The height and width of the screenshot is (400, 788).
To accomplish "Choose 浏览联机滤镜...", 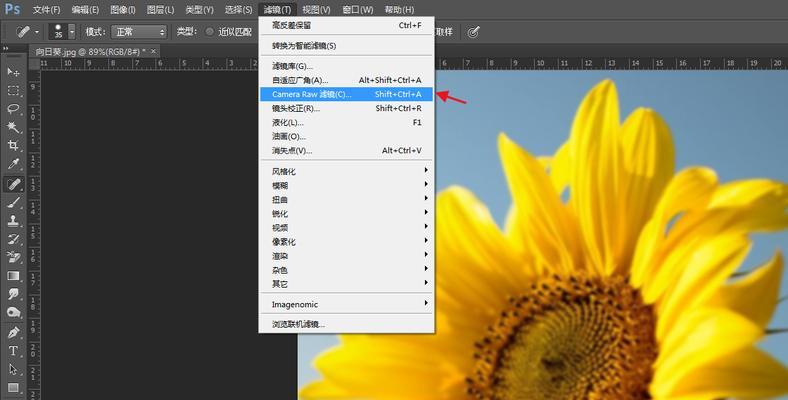I will [346, 325].
